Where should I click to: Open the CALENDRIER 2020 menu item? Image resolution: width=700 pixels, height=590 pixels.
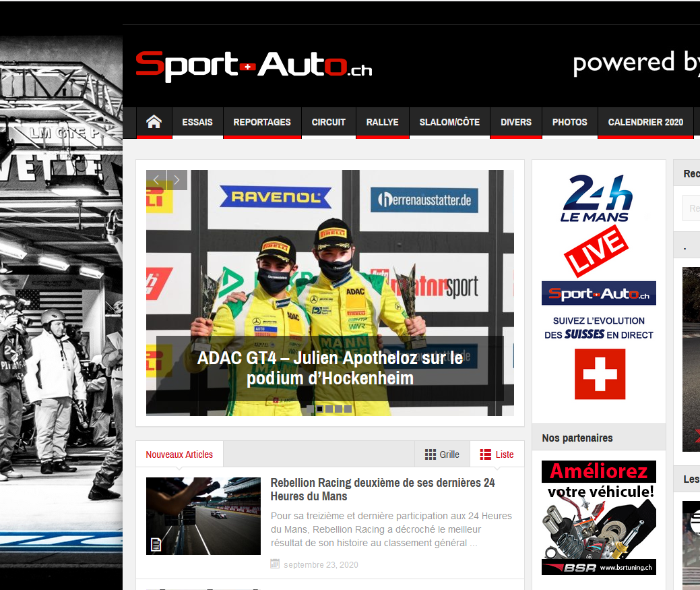pos(645,122)
